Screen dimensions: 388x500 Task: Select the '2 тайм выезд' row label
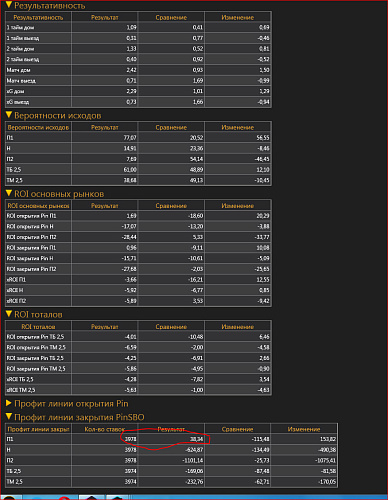click(x=23, y=59)
